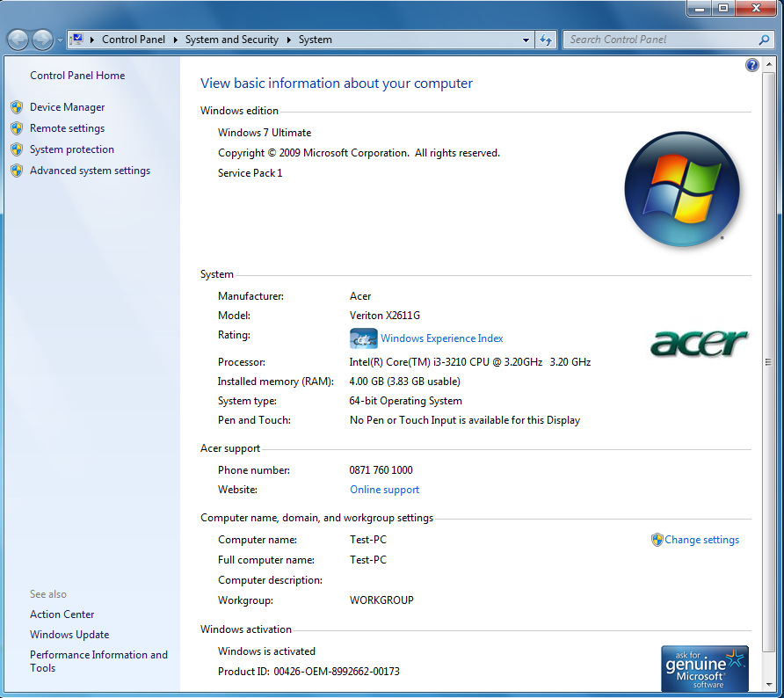Open Performance Information and Tools
The image size is (784, 698).
pos(98,661)
